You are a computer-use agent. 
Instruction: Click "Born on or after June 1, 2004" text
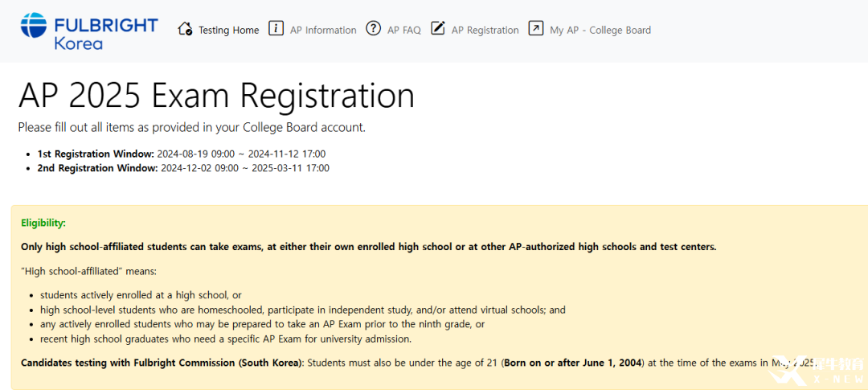pos(574,363)
